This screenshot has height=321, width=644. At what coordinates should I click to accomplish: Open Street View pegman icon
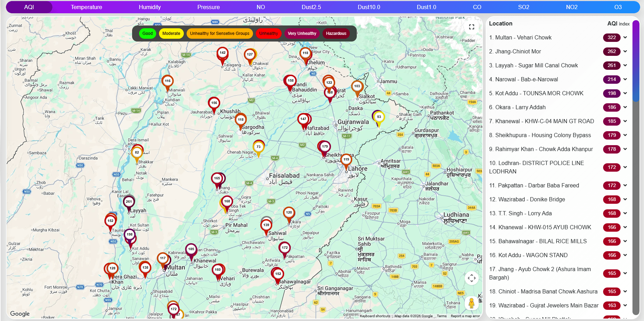tap(471, 303)
